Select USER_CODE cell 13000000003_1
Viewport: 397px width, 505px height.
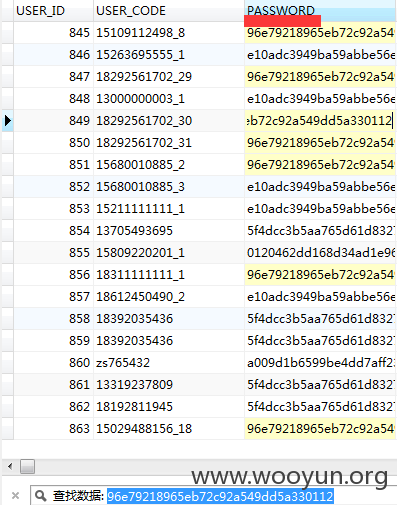(x=169, y=99)
